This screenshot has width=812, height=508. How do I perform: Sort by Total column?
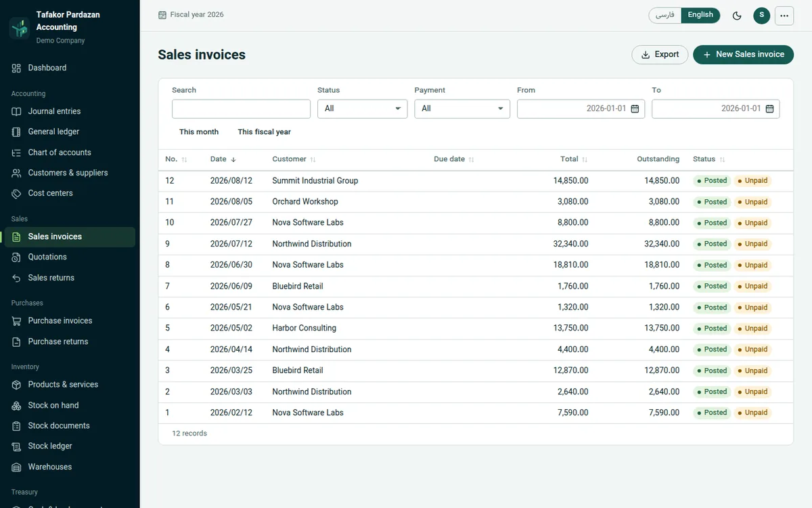point(574,160)
